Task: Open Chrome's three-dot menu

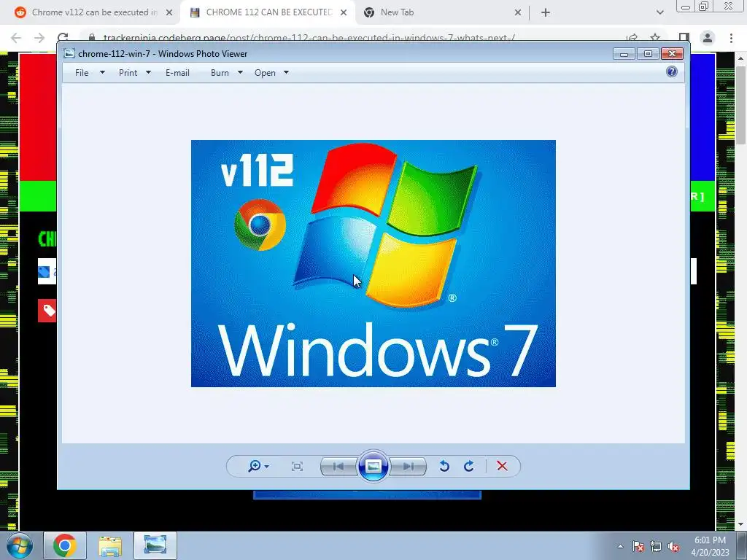Action: [x=731, y=38]
